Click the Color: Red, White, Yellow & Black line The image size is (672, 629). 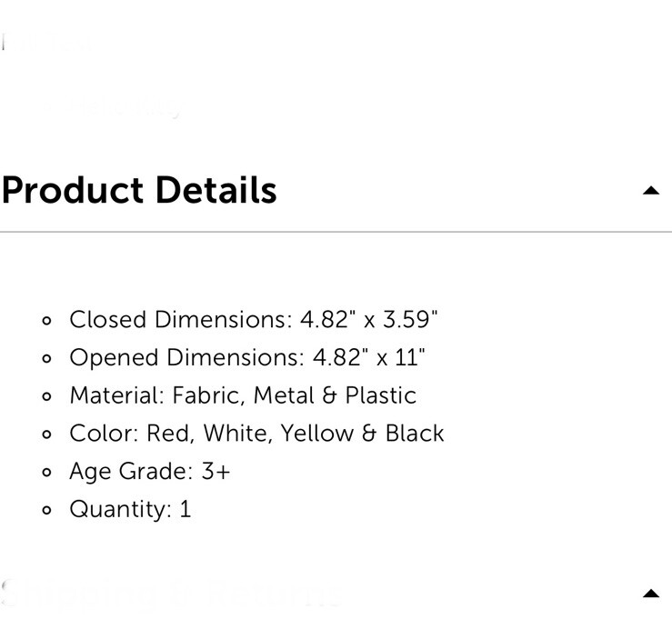pos(256,434)
